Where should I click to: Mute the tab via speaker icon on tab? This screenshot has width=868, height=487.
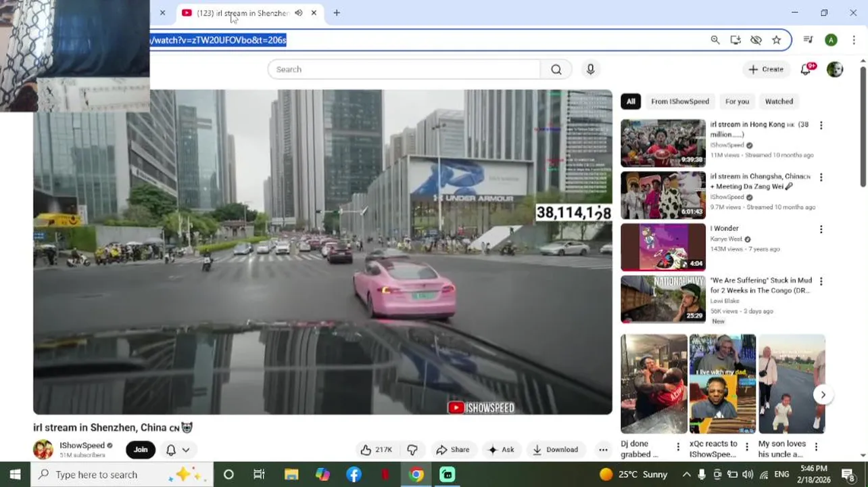[298, 13]
